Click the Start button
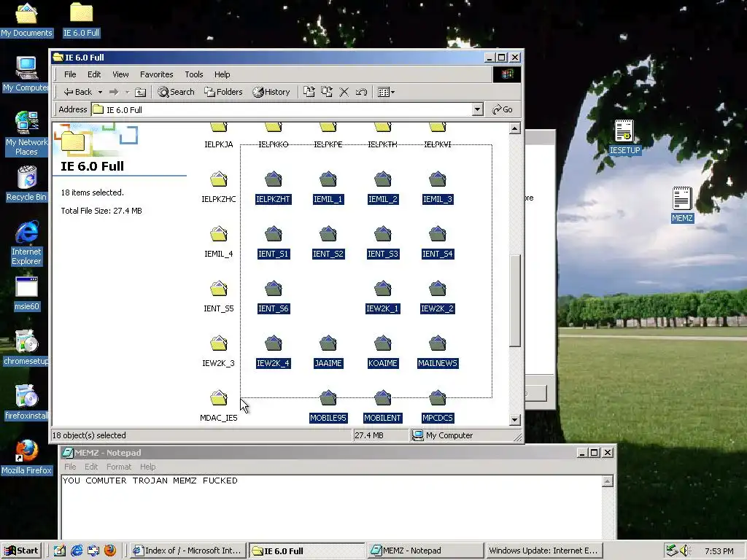747x560 pixels. point(22,551)
